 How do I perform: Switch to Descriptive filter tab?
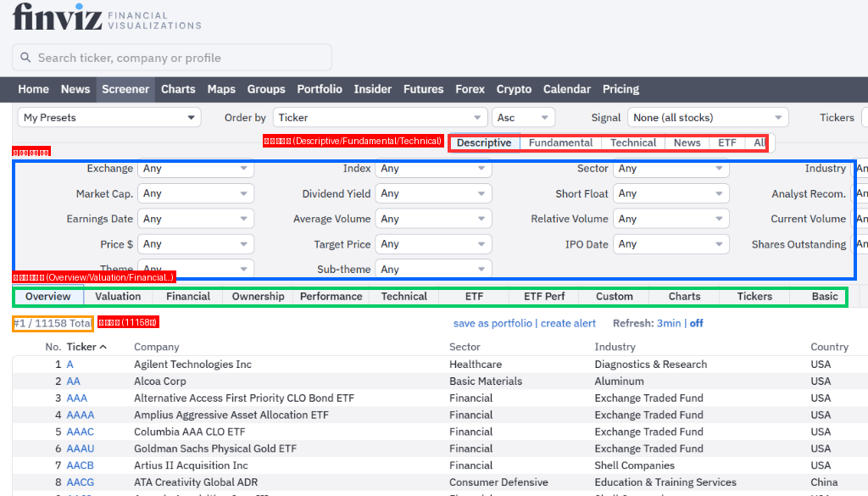pyautogui.click(x=484, y=142)
